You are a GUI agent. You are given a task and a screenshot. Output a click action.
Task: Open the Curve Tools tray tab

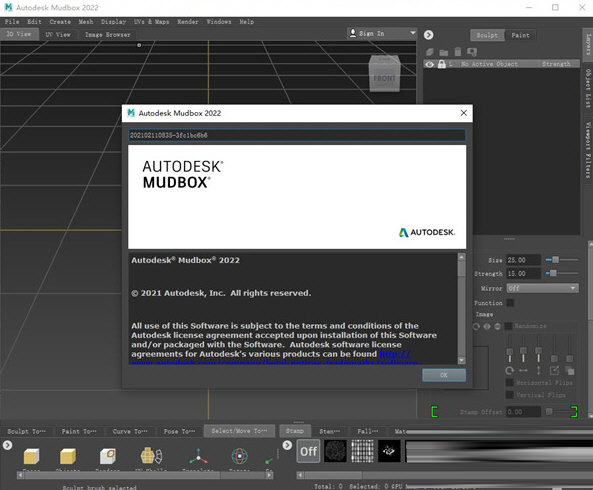point(130,431)
